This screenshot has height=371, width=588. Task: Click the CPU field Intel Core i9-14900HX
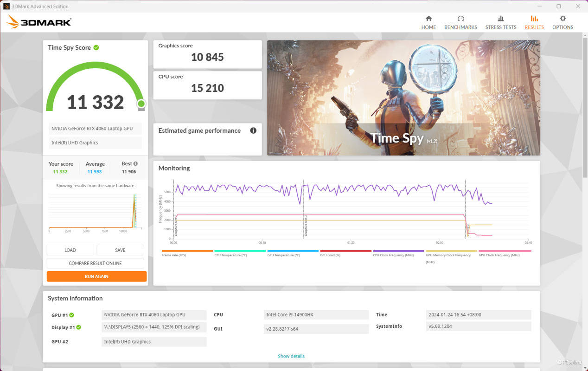tap(316, 315)
